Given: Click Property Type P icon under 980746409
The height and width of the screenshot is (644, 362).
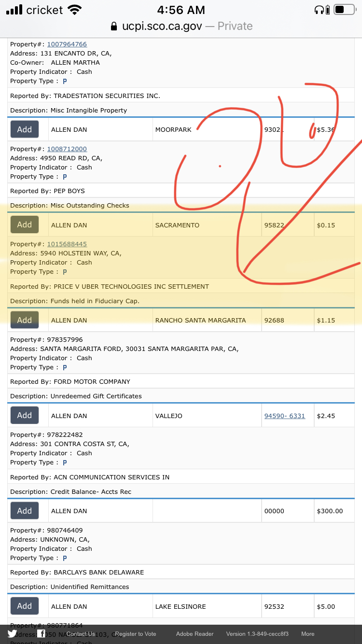Looking at the screenshot, I should pyautogui.click(x=65, y=558).
